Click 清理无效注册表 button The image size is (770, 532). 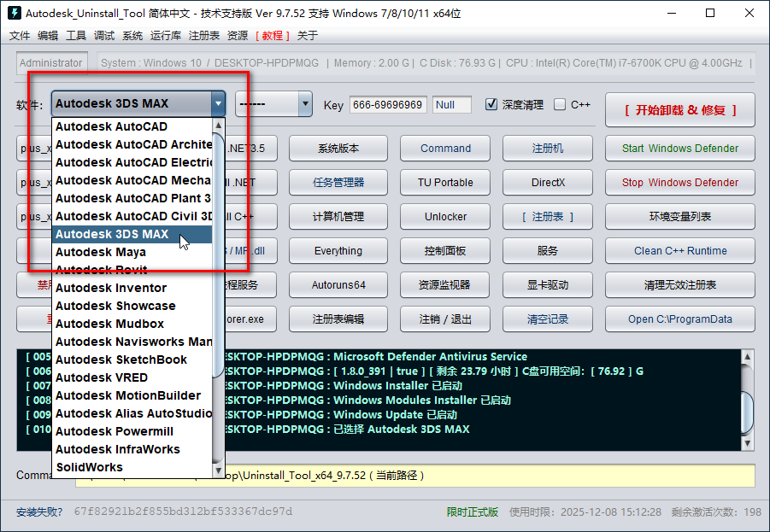(x=679, y=284)
